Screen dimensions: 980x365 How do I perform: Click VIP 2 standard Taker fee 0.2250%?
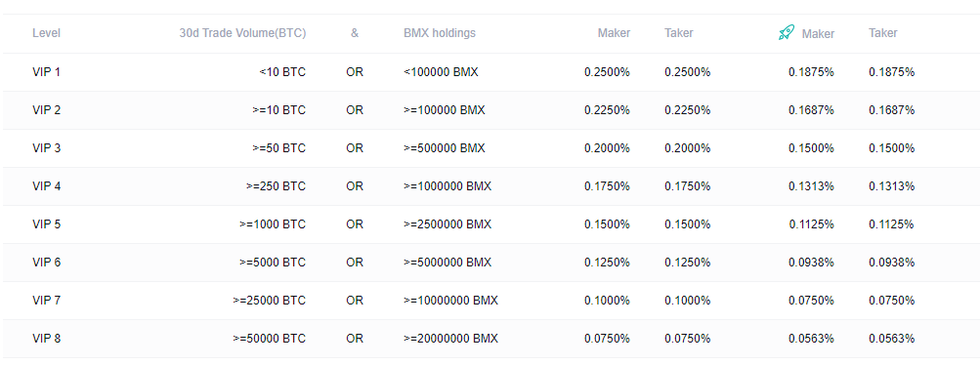coord(688,110)
